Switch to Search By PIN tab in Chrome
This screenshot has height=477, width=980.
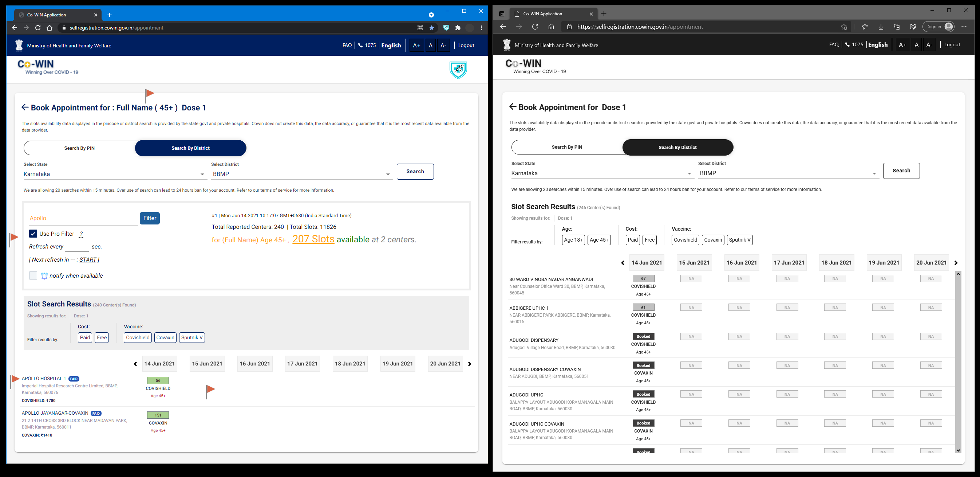click(79, 148)
